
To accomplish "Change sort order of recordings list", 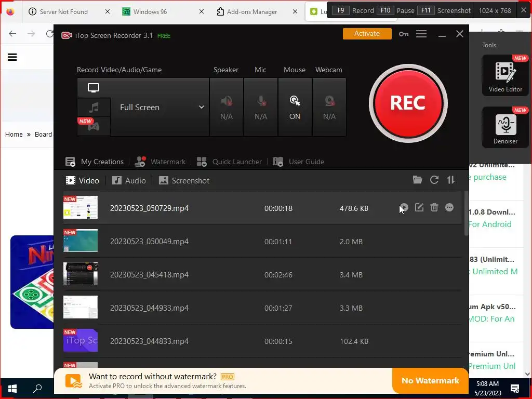I will (x=450, y=180).
